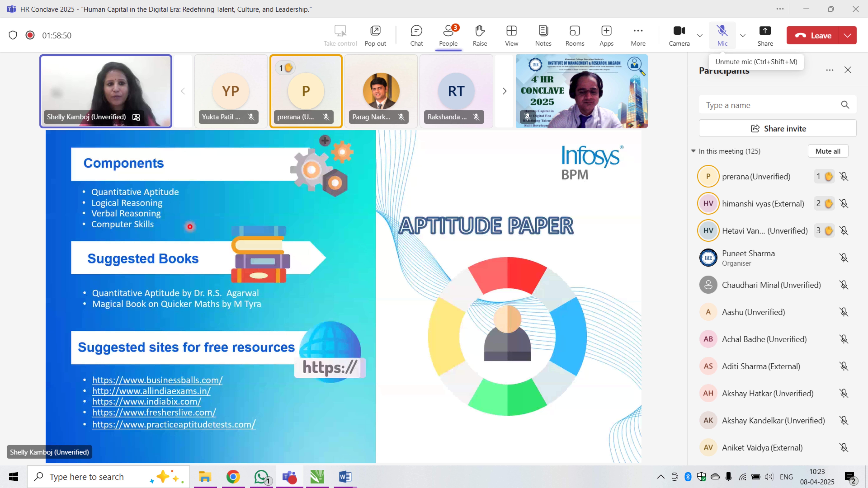Screen dimensions: 868x488
Task: Open camera options dropdown arrow
Action: (700, 35)
